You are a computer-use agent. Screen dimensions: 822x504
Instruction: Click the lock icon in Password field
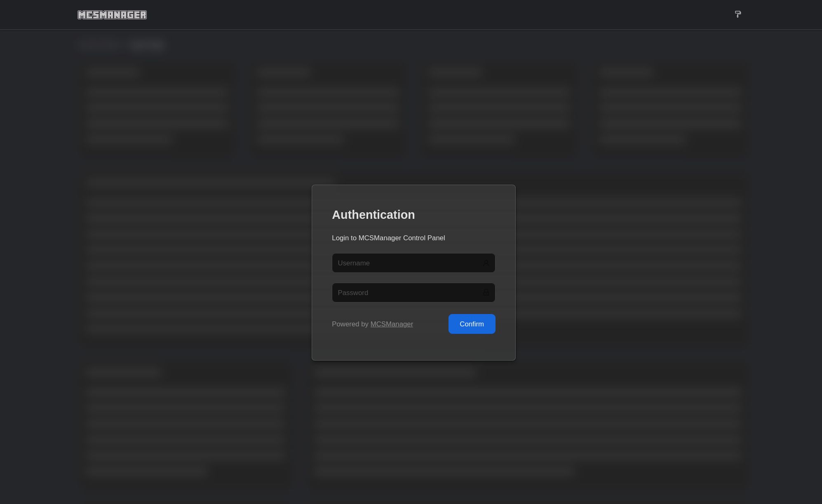[486, 293]
